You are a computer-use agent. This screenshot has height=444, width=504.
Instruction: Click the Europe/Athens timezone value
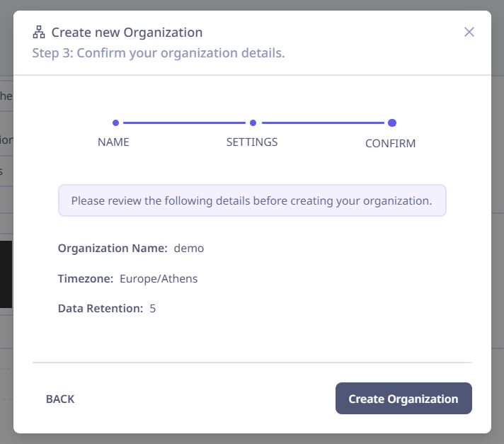[x=159, y=279]
